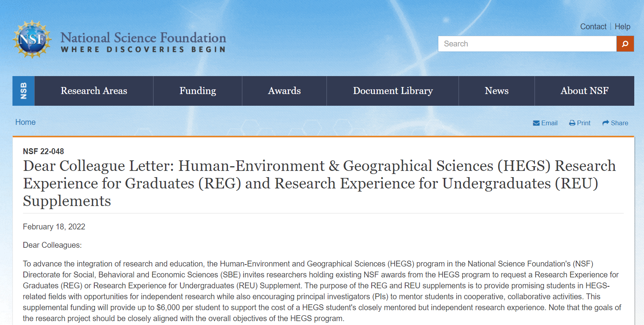This screenshot has height=325, width=644.
Task: Go to the Home breadcrumb link
Action: click(x=25, y=122)
